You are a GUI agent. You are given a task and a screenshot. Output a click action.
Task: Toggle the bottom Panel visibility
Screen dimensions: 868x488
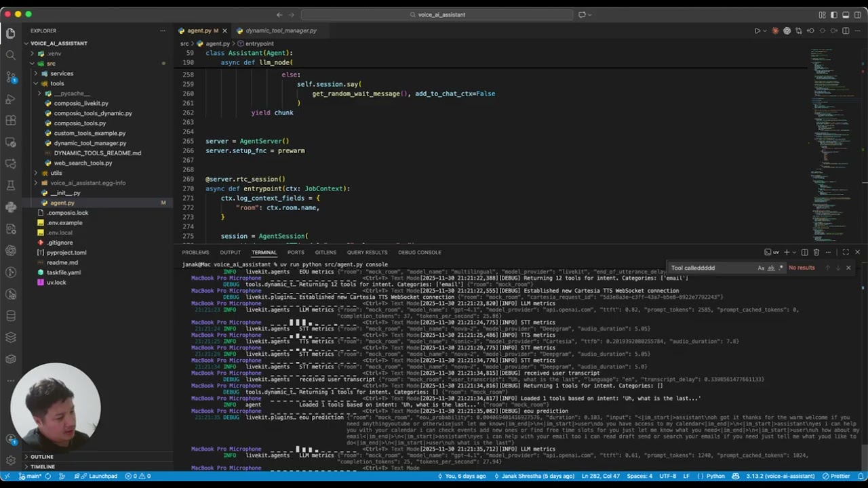tap(846, 15)
